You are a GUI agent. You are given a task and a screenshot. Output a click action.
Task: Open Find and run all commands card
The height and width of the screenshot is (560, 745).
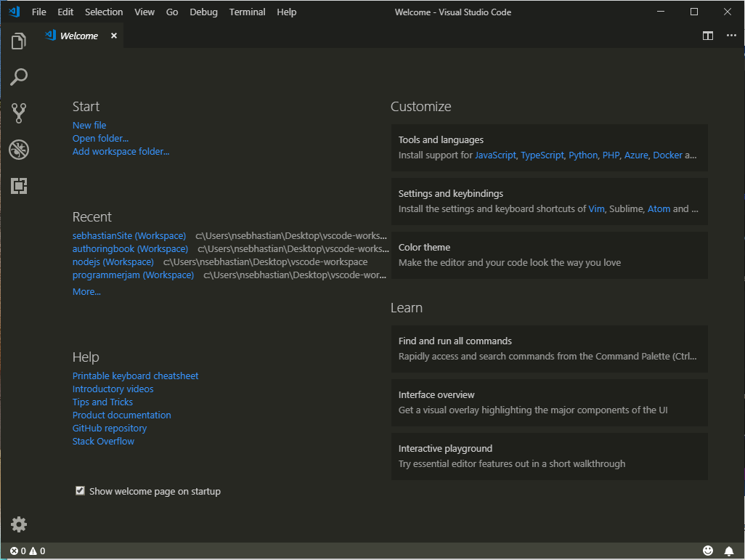click(x=549, y=349)
